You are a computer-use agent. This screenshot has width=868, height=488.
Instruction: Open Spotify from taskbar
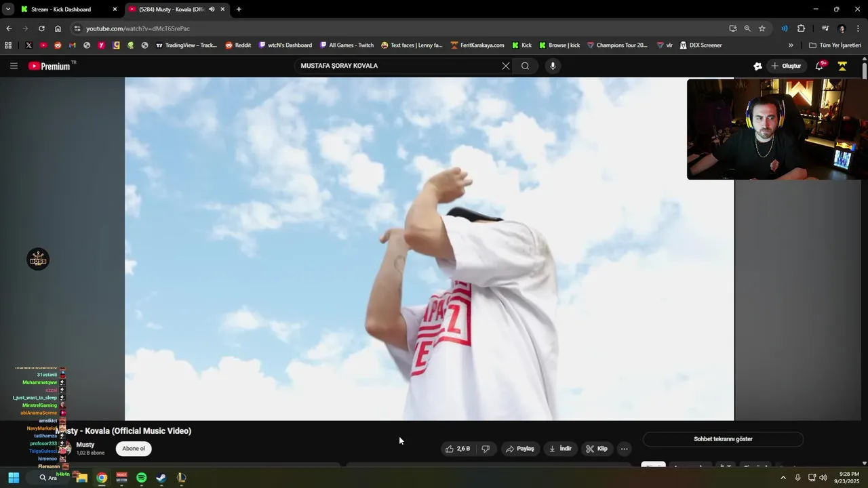click(x=141, y=478)
